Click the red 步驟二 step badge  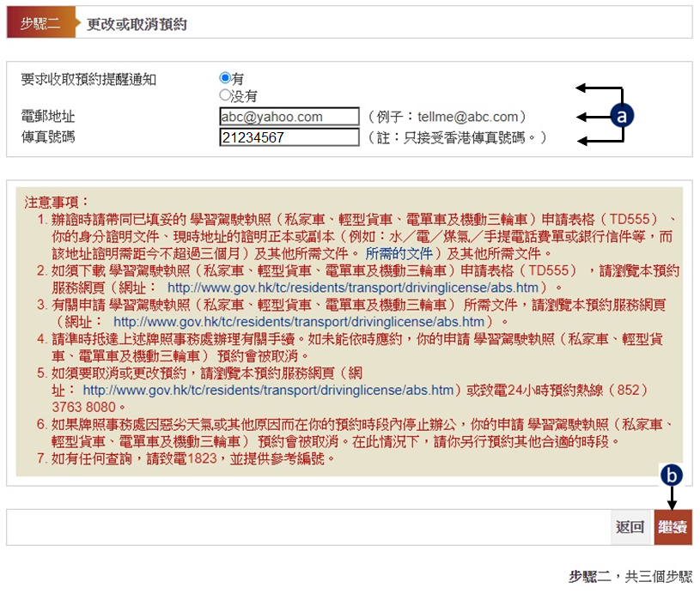[x=40, y=24]
